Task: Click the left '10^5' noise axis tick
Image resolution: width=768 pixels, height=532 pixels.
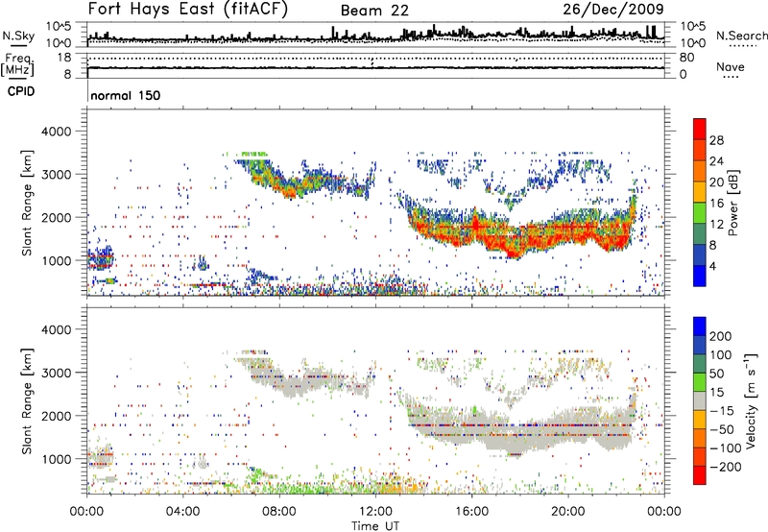Action: coord(59,27)
